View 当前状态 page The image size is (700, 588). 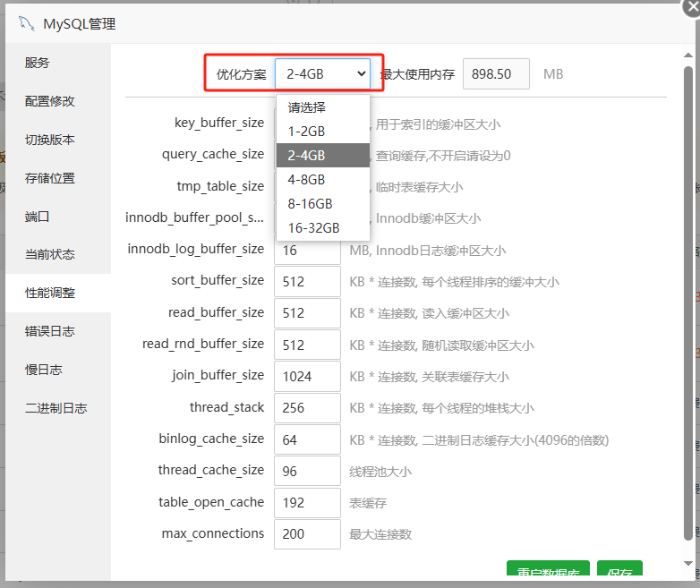(58, 254)
